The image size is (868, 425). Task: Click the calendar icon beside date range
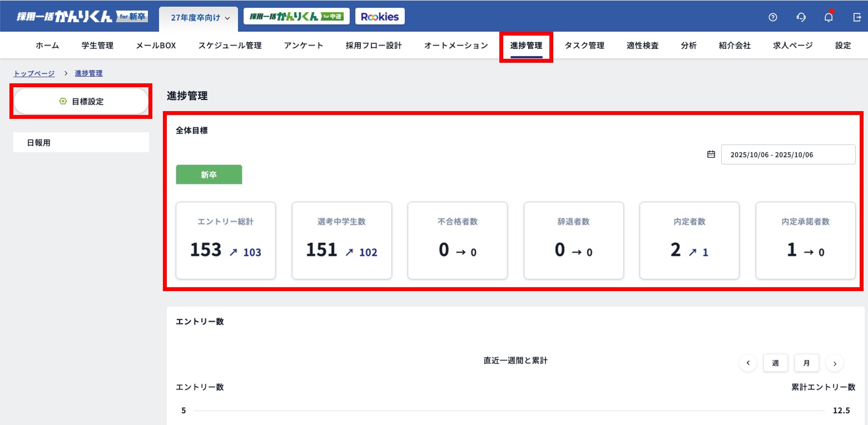coord(711,154)
